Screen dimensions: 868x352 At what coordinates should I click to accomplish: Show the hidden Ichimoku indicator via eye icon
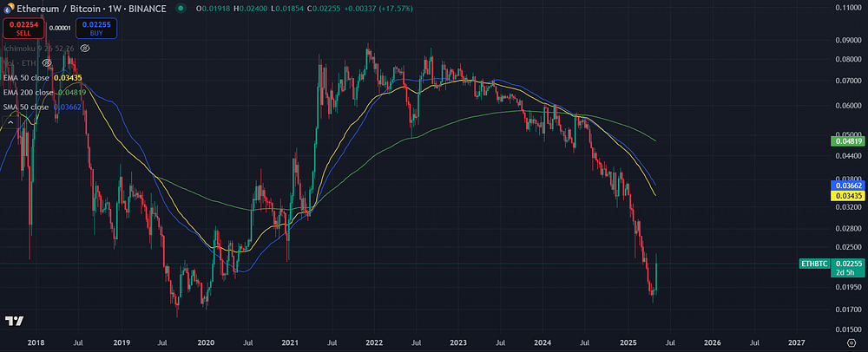(85, 49)
